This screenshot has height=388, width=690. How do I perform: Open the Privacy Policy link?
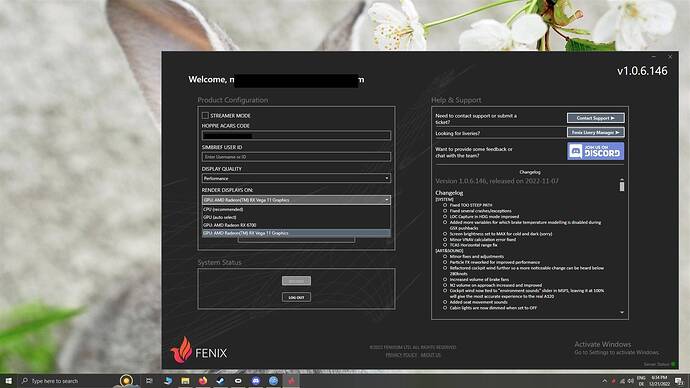click(401, 355)
